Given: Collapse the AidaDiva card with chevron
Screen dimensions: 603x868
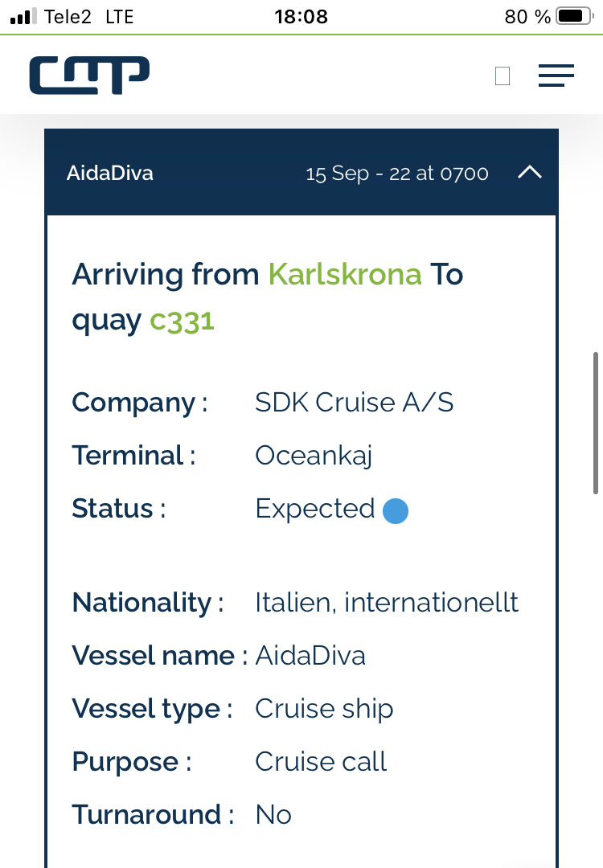Looking at the screenshot, I should click(x=529, y=172).
